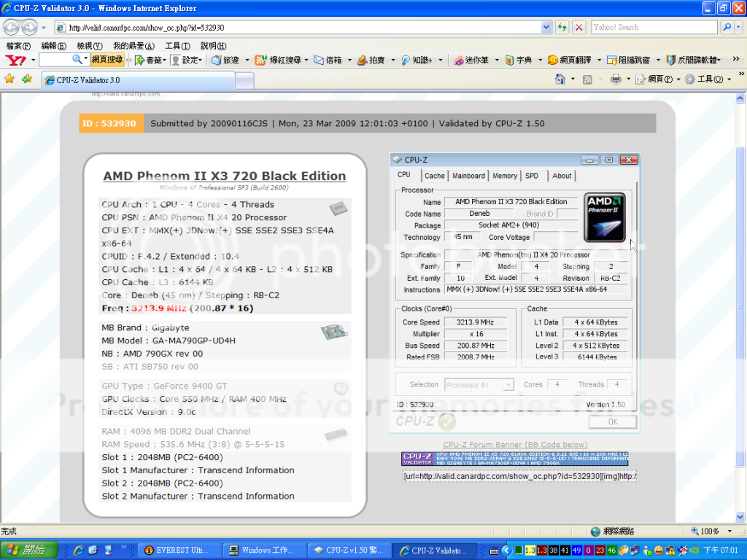Launch Internet Explorer from the Quick Launch bar

pyautogui.click(x=79, y=551)
